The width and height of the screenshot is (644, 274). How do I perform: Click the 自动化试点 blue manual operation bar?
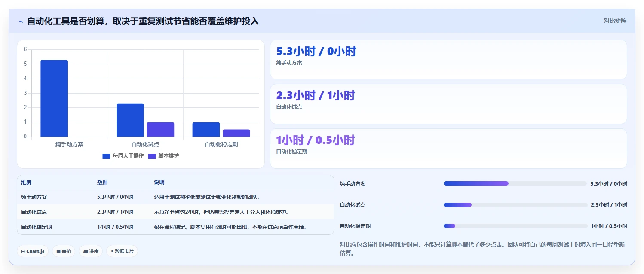pyautogui.click(x=130, y=120)
